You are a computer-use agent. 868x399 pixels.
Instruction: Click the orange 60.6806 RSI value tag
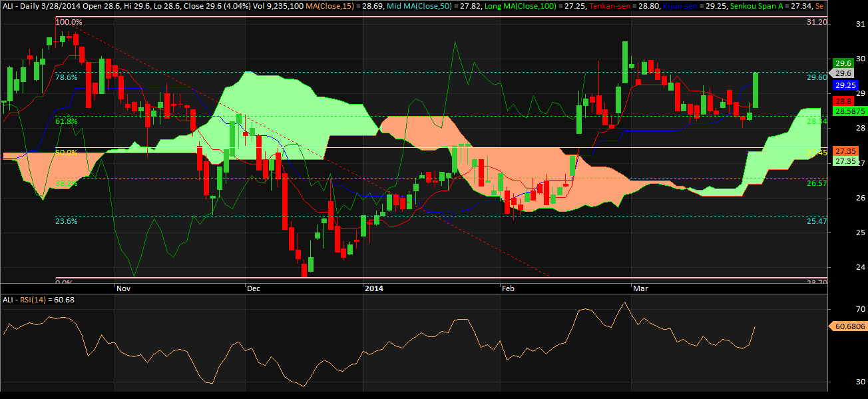[847, 326]
